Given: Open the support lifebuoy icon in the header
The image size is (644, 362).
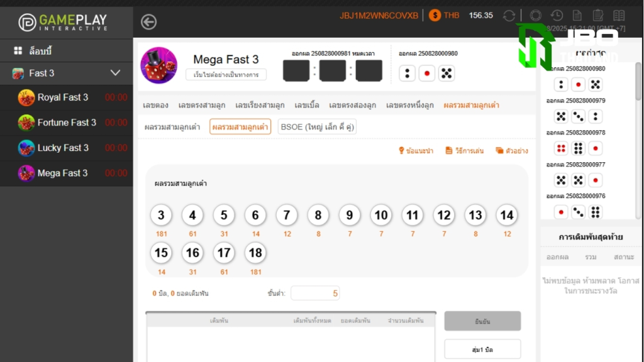Looking at the screenshot, I should pyautogui.click(x=536, y=16).
